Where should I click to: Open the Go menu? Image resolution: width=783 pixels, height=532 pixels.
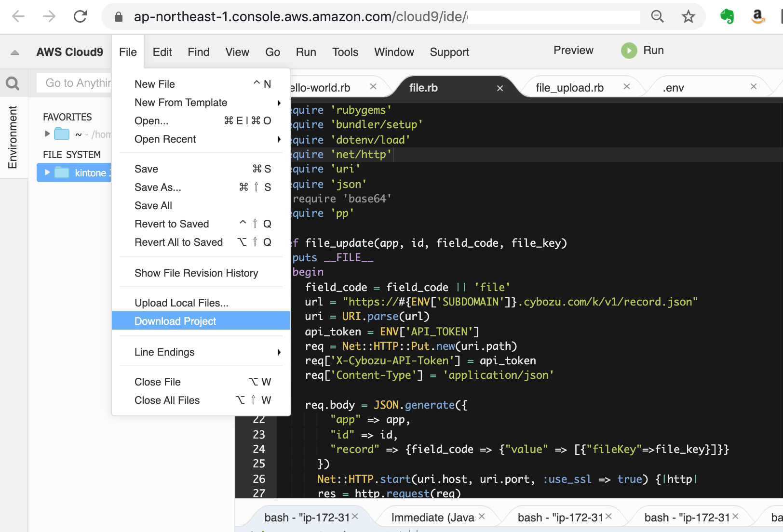click(x=272, y=52)
